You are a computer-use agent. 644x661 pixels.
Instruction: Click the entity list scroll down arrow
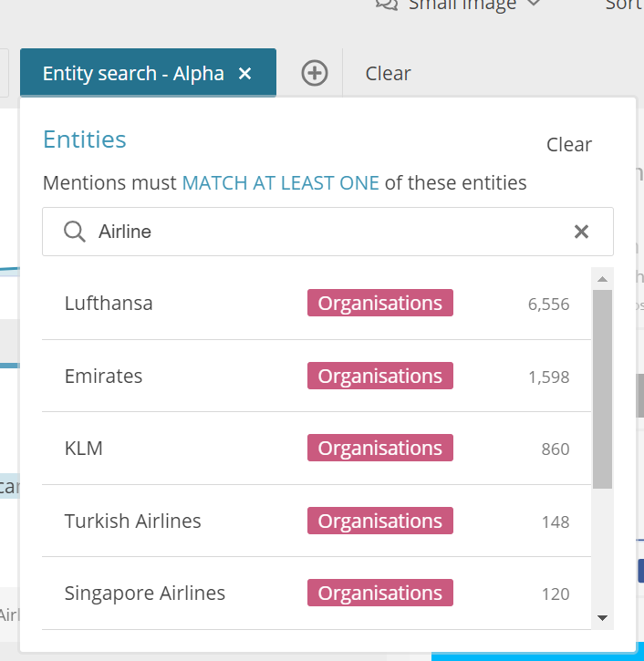[x=602, y=618]
